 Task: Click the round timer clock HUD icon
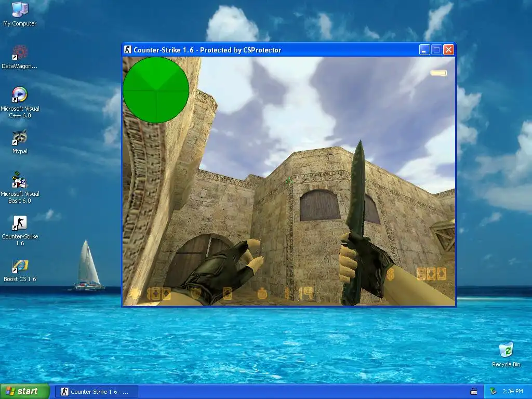[262, 294]
